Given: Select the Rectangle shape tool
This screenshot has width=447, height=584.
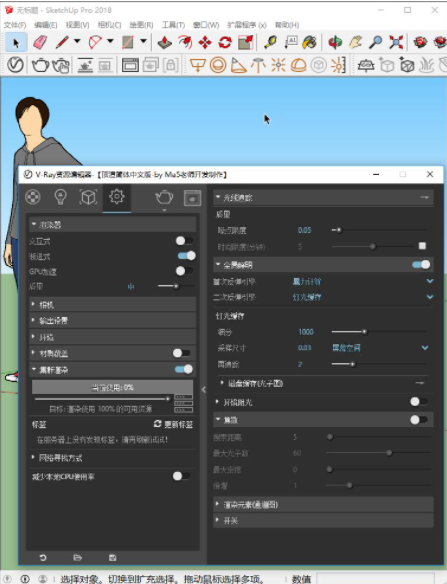Looking at the screenshot, I should coord(128,42).
